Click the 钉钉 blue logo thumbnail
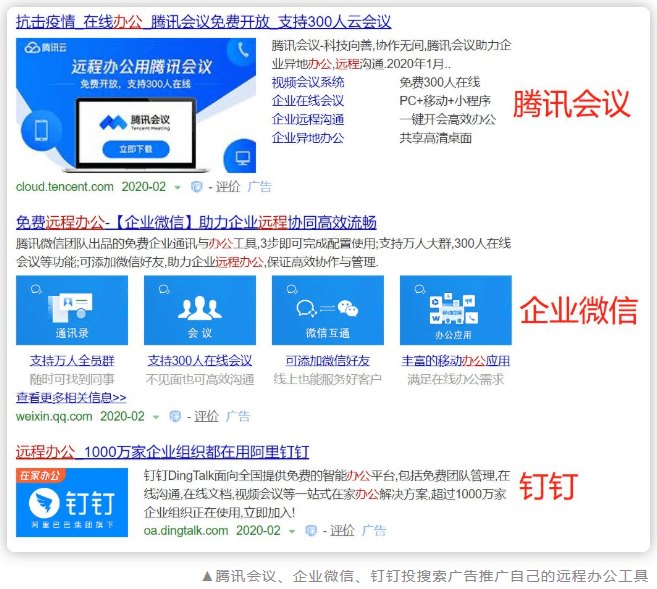 click(x=72, y=503)
